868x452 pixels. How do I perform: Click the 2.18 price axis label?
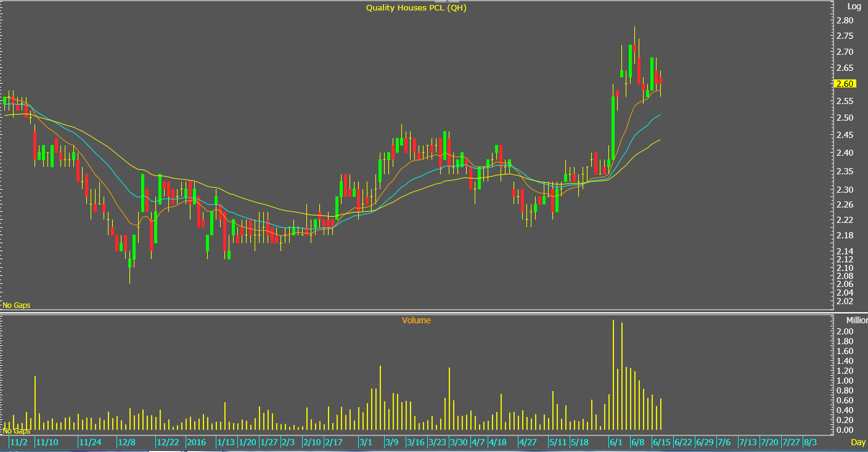845,235
